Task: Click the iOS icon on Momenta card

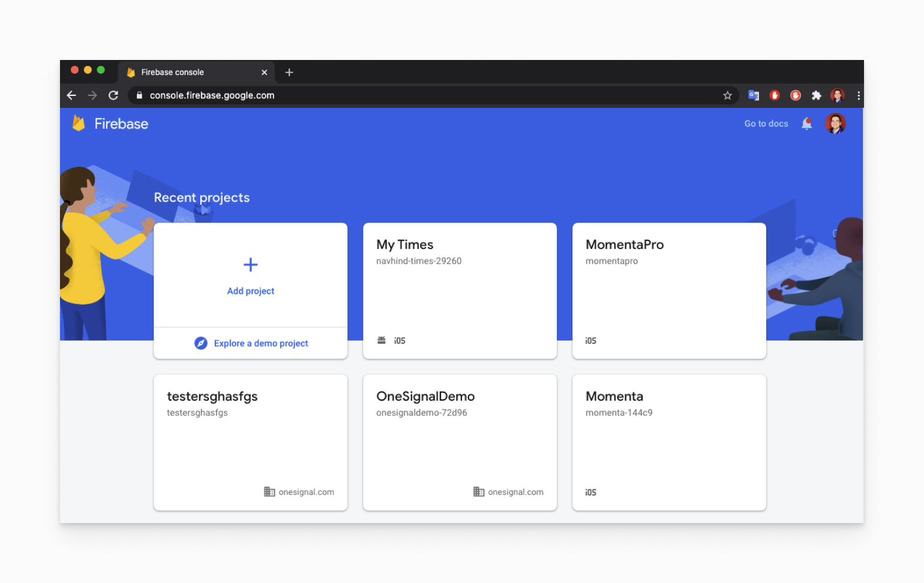Action: pos(591,492)
